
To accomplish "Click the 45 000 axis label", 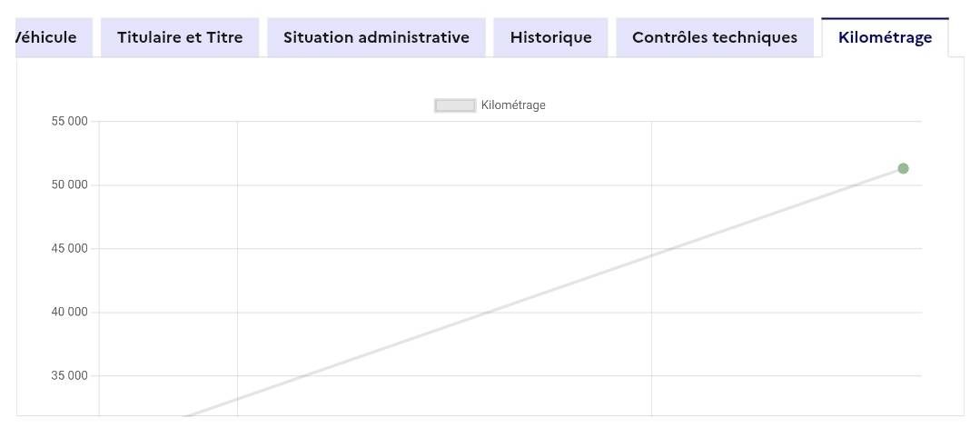I will (69, 248).
